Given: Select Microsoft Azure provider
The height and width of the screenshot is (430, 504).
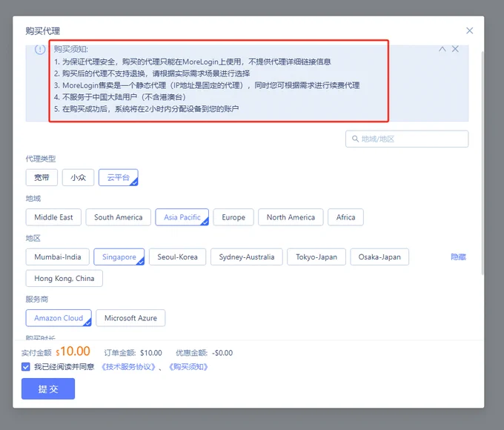Looking at the screenshot, I should (x=130, y=318).
